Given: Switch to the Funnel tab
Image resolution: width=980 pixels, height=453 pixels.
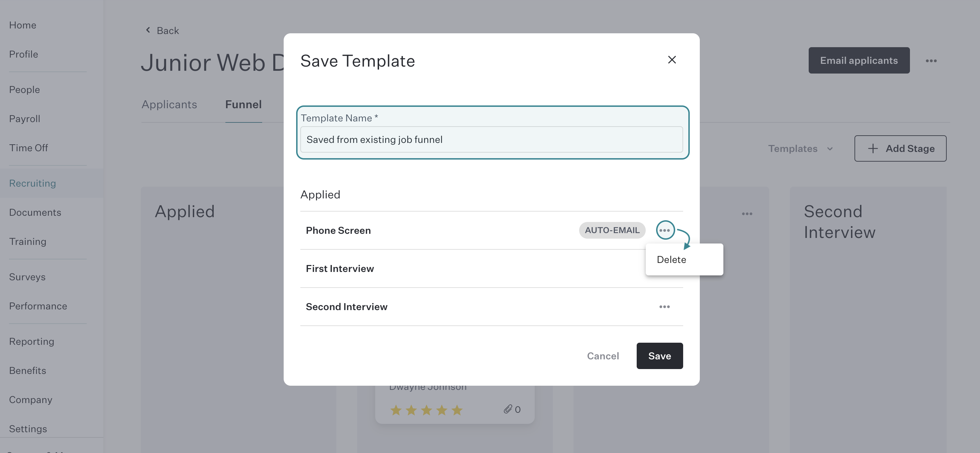Looking at the screenshot, I should 243,105.
